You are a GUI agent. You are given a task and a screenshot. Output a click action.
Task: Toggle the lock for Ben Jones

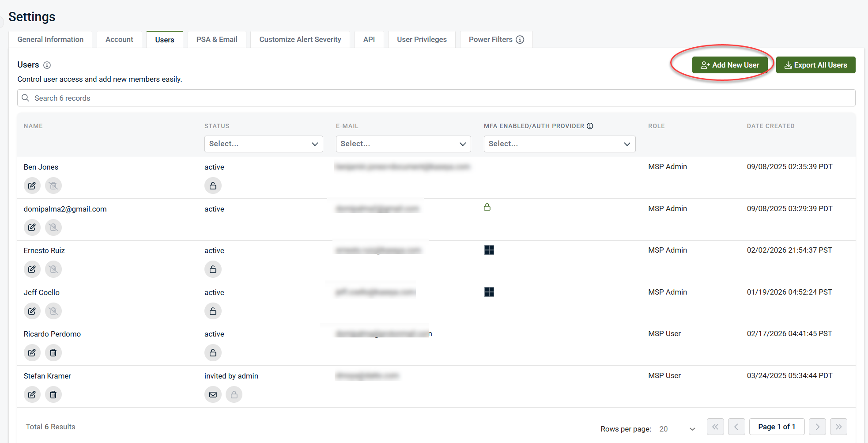click(213, 186)
